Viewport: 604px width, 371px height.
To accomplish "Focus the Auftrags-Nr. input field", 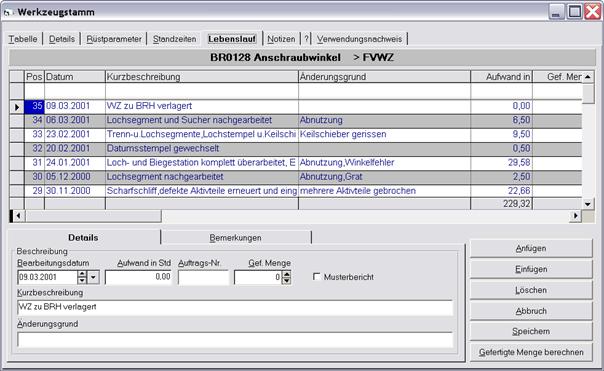I will pyautogui.click(x=203, y=277).
